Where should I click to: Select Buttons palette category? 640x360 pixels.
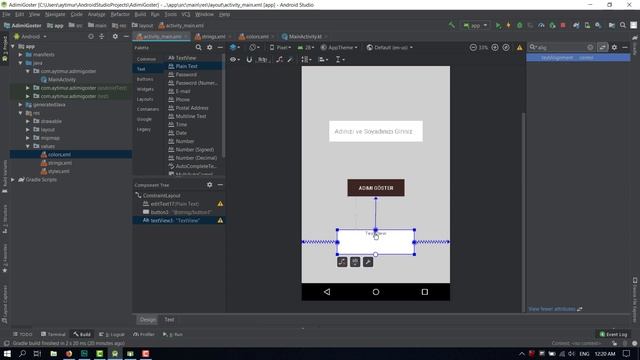click(x=145, y=79)
